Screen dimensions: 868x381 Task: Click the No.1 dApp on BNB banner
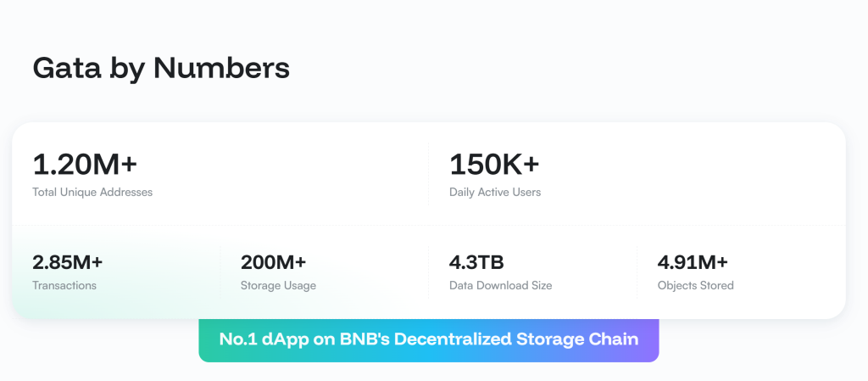[x=428, y=339]
